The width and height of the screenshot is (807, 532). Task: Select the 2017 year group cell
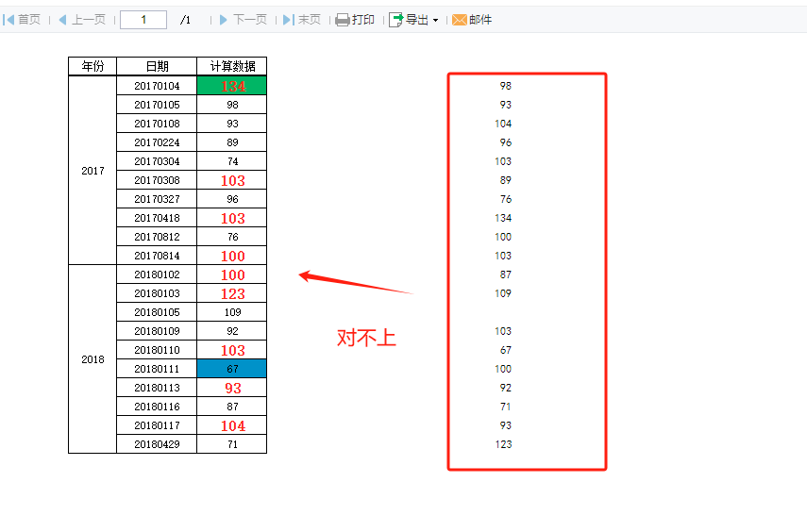(92, 171)
